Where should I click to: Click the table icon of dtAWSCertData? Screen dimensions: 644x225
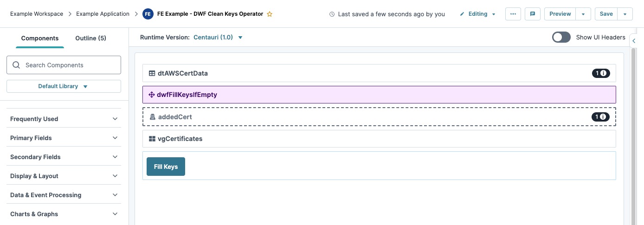(152, 73)
